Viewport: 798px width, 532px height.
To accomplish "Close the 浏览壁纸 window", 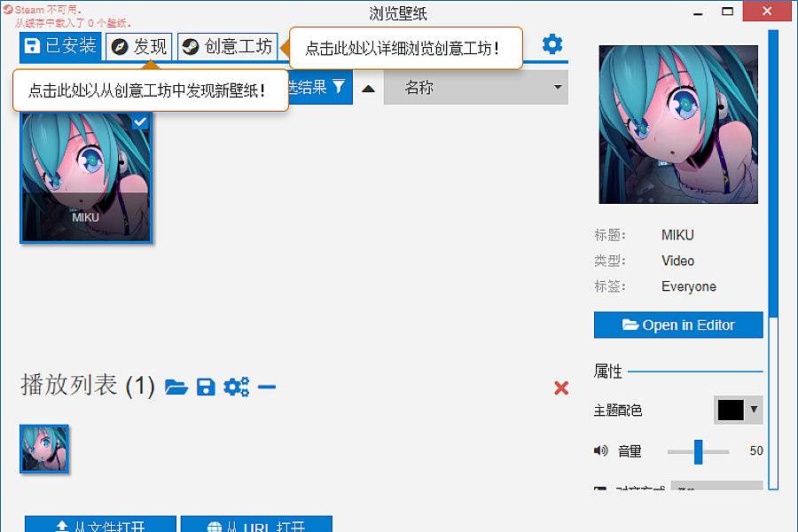I will tap(767, 12).
